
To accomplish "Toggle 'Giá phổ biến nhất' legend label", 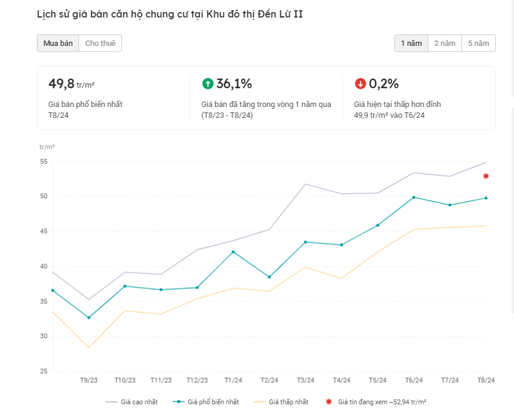I will click(x=213, y=402).
